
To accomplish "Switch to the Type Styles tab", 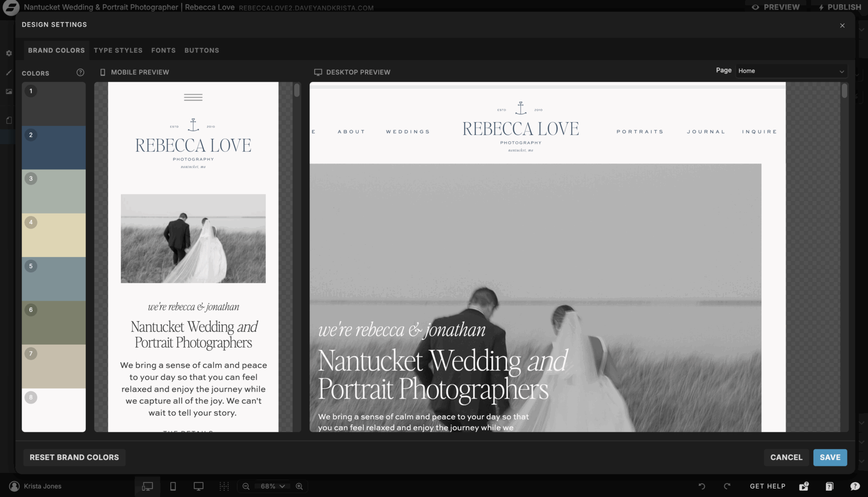I will [118, 50].
